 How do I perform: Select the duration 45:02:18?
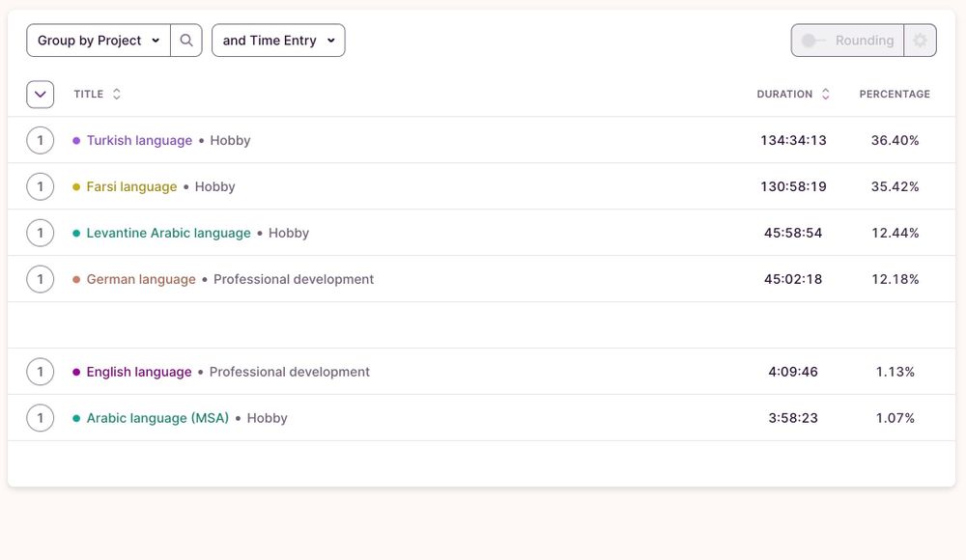point(793,279)
